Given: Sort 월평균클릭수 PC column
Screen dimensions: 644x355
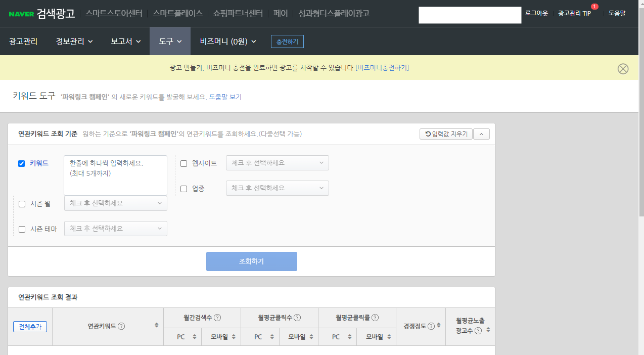Looking at the screenshot, I should click(x=272, y=337).
